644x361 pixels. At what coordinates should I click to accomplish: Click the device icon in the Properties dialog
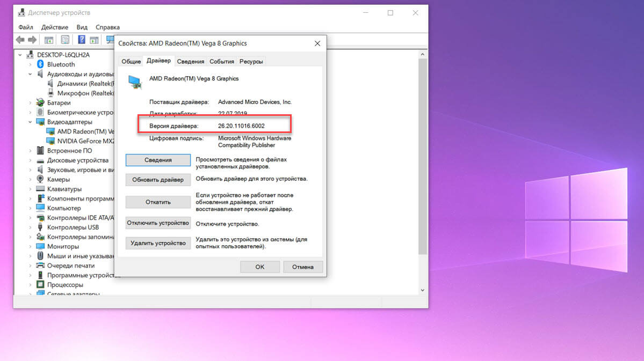coord(135,82)
